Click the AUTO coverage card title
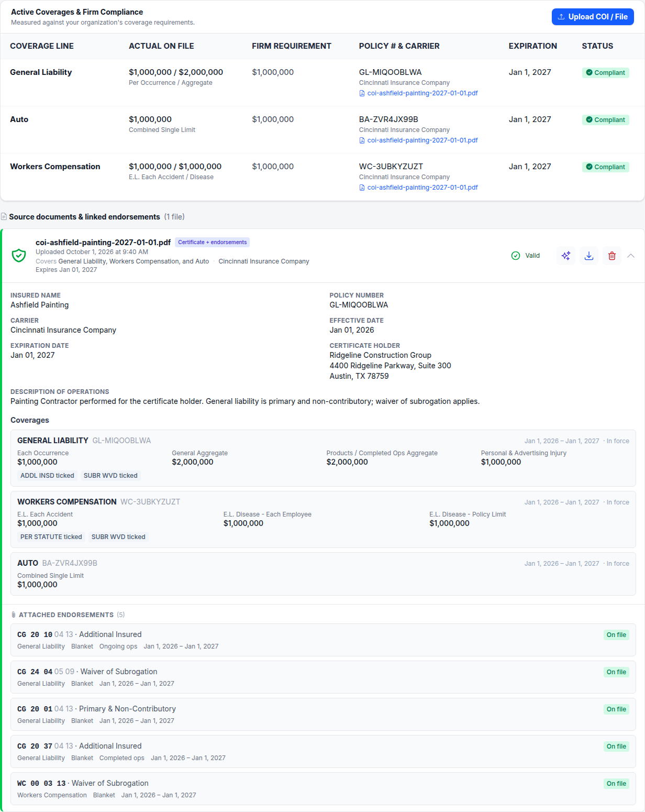Image resolution: width=645 pixels, height=812 pixels. (x=28, y=563)
